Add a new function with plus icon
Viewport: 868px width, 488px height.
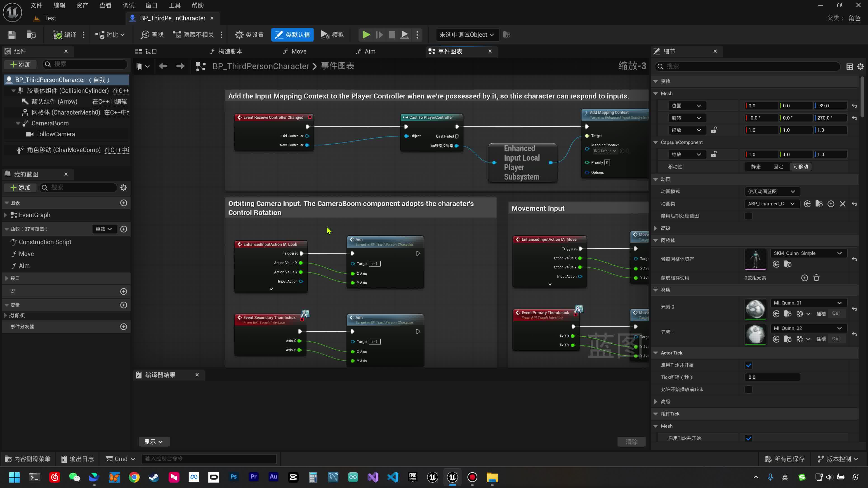pos(124,229)
